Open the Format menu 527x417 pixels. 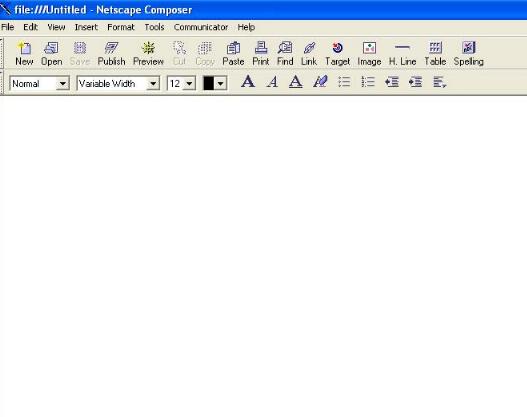(x=121, y=27)
